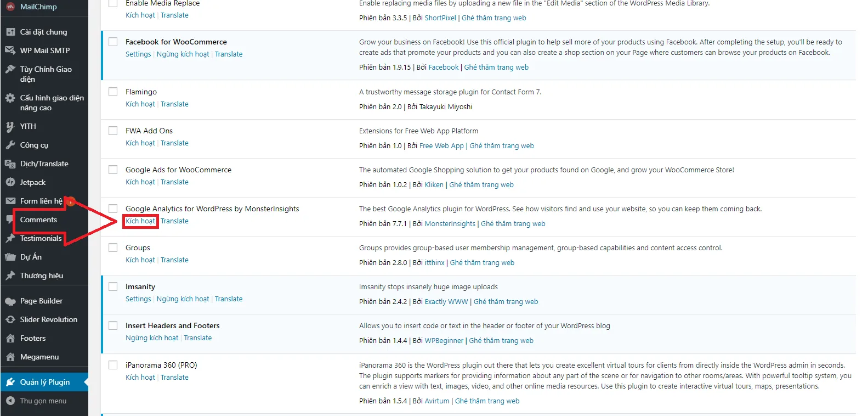Click the Form liên hệ envelope icon

[10, 201]
